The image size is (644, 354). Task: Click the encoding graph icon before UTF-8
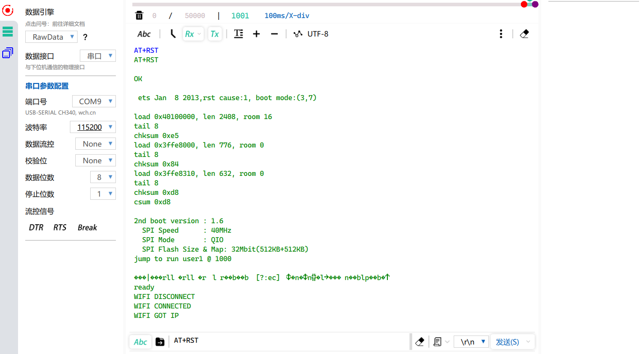click(x=298, y=34)
